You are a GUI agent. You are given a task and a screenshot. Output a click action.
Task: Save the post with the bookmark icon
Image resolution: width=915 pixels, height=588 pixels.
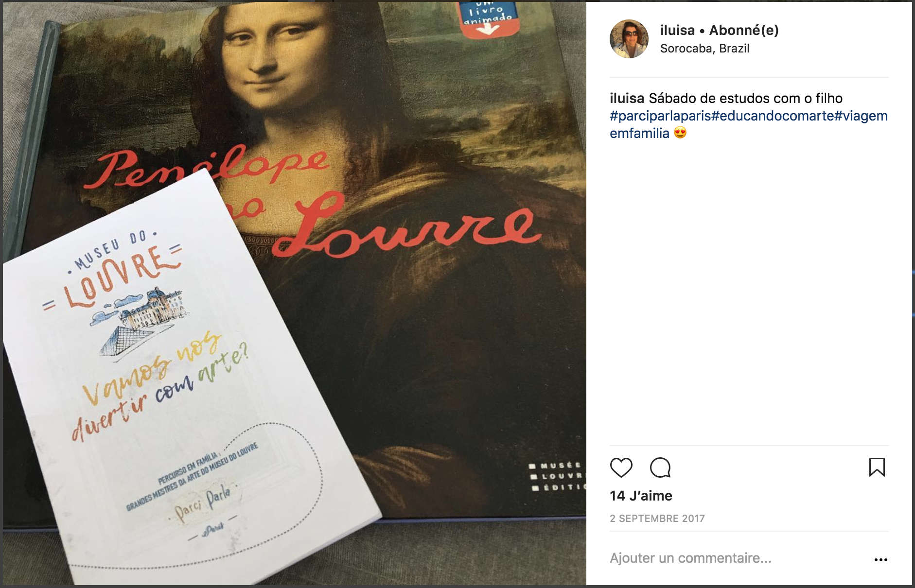click(x=877, y=467)
